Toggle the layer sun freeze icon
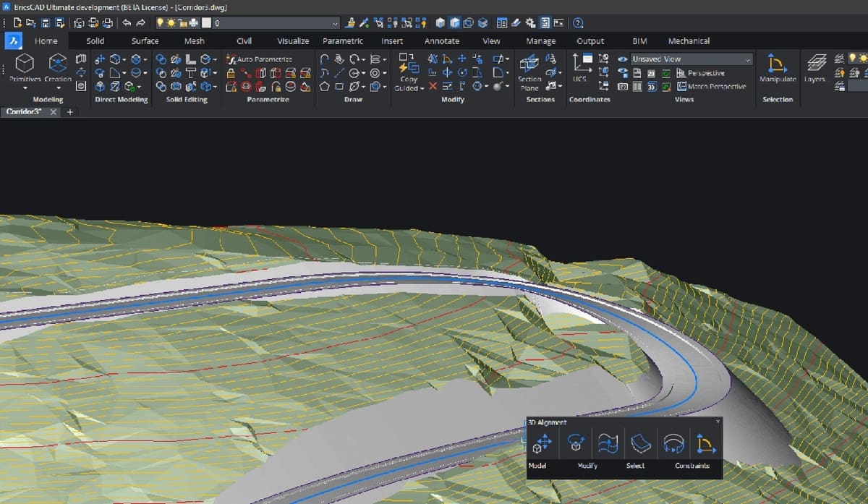This screenshot has width=868, height=504. [x=172, y=23]
